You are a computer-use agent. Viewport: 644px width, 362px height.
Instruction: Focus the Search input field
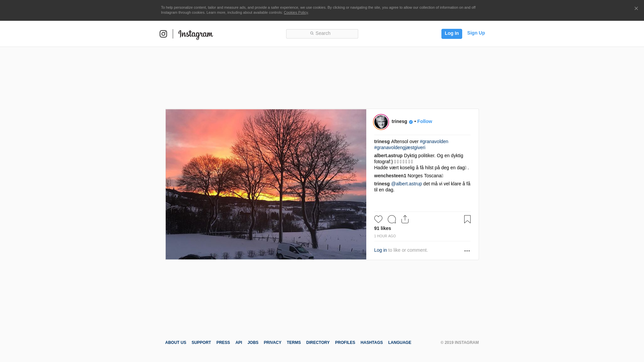click(x=322, y=34)
